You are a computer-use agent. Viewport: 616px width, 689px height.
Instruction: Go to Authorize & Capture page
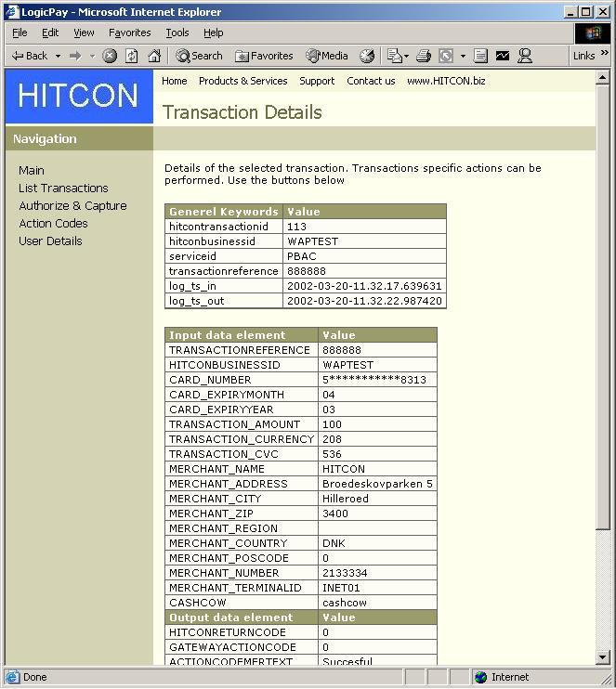72,205
